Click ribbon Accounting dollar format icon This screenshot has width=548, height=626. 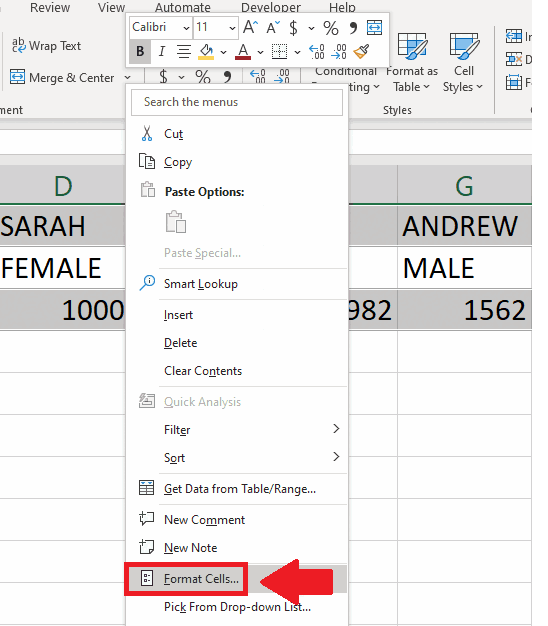163,76
